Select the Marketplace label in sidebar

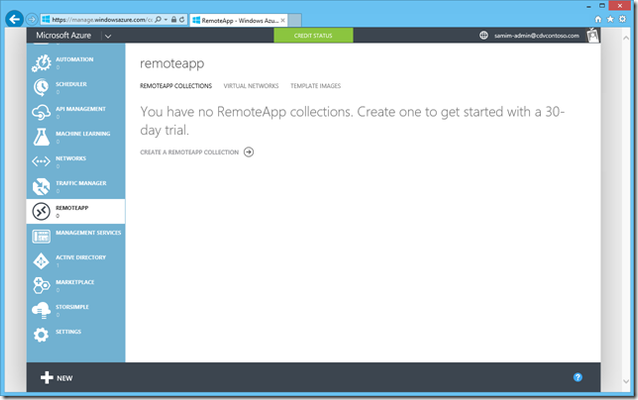[x=75, y=282]
